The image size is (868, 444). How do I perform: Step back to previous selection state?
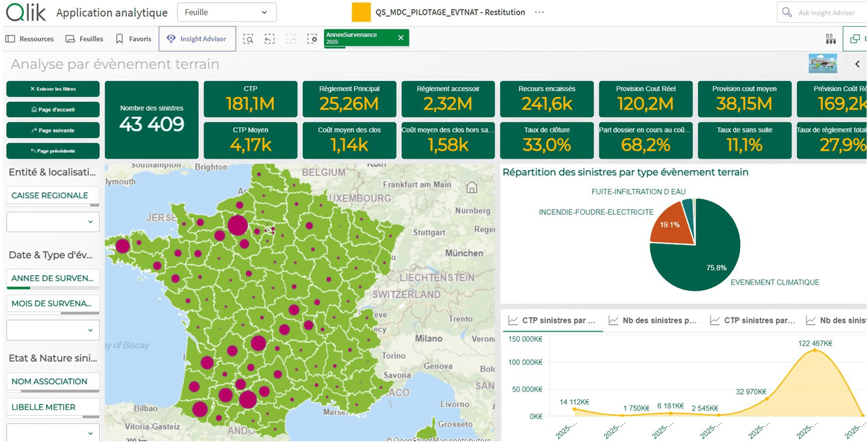tap(269, 39)
